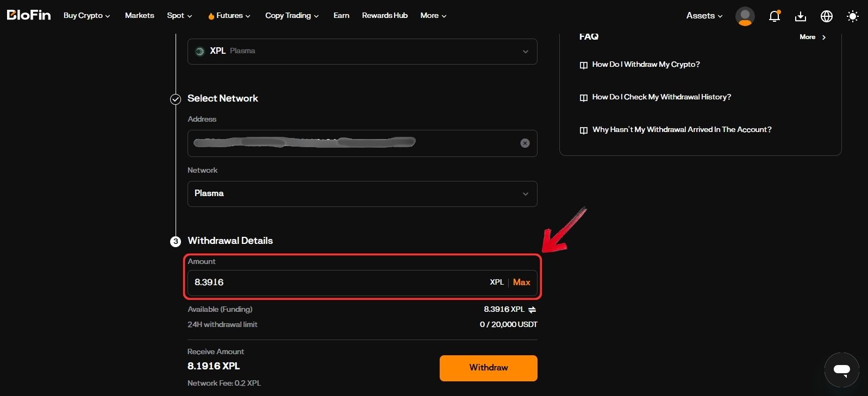Click Max in the amount field
The image size is (868, 396).
tap(521, 282)
